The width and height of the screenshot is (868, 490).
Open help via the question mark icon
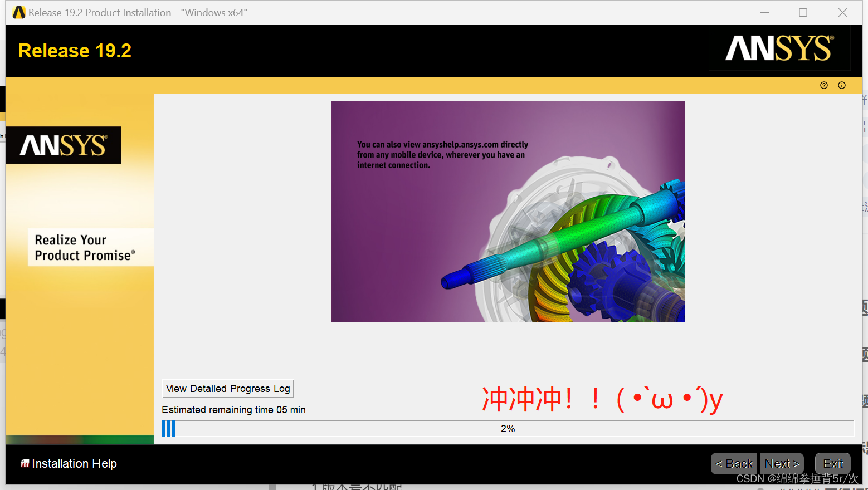824,85
